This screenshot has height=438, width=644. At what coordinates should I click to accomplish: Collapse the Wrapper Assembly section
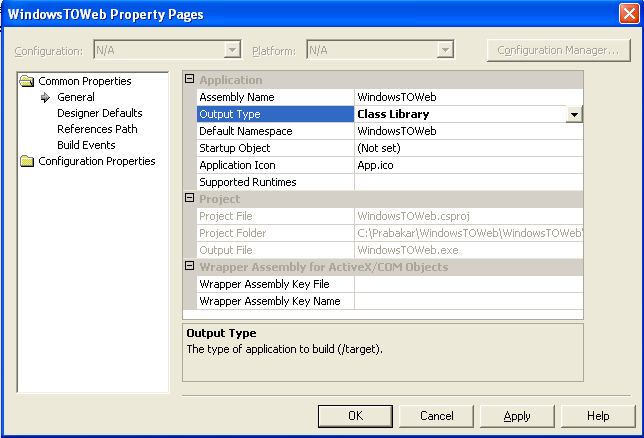[189, 266]
